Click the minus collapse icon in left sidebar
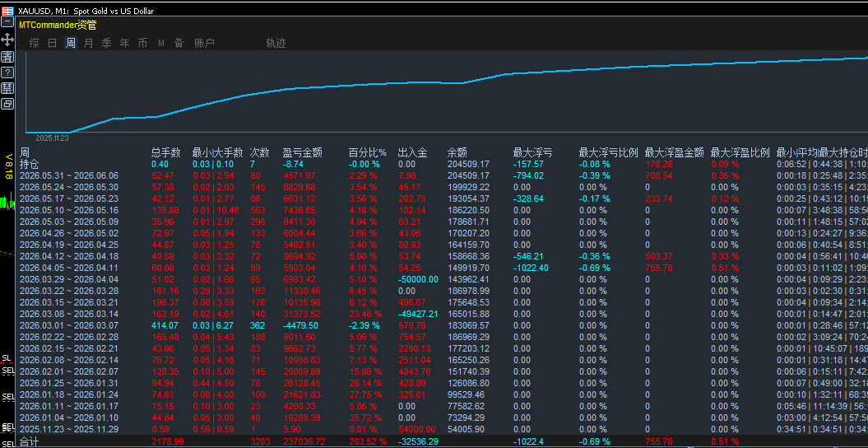Screen dimensions: 868x448 click(7, 21)
